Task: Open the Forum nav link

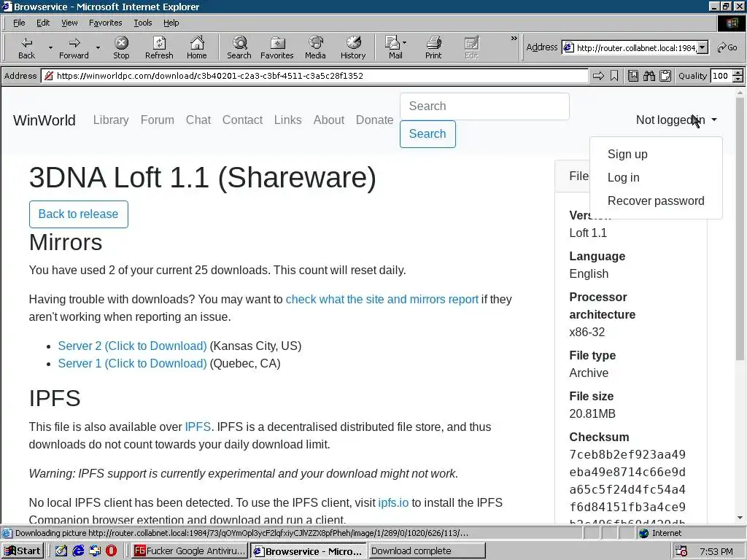Action: (158, 120)
